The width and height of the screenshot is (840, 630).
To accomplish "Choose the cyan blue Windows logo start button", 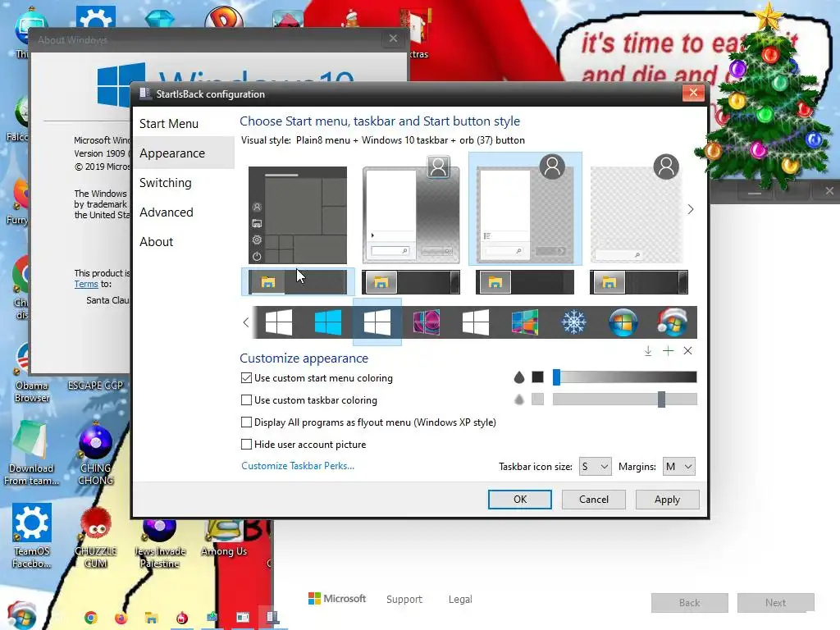I will (x=328, y=322).
